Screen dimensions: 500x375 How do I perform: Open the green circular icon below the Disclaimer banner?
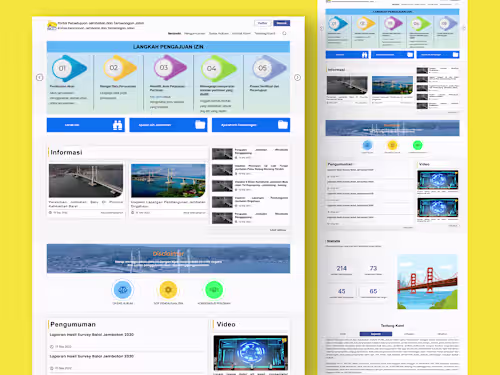214,290
